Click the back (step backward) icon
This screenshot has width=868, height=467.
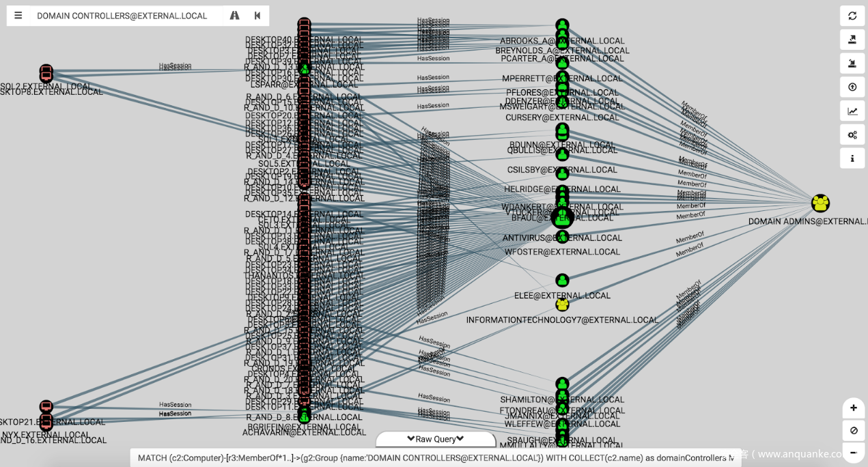click(257, 16)
